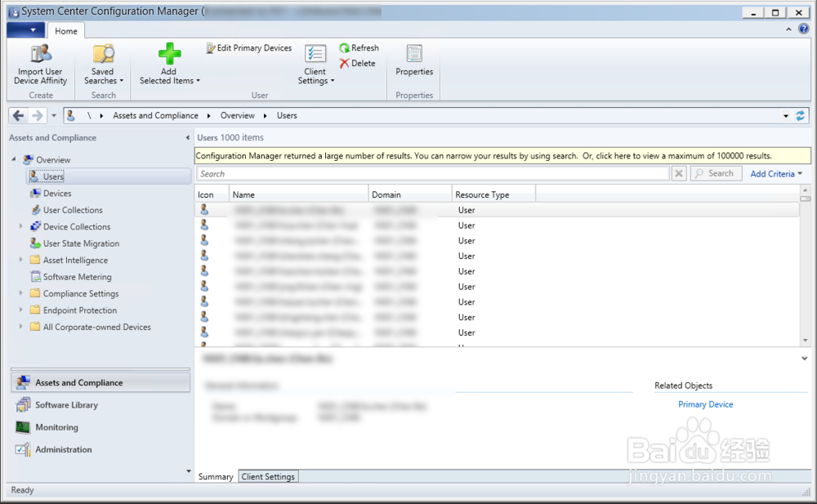Switch to Assets and Compliance workspace

click(100, 382)
